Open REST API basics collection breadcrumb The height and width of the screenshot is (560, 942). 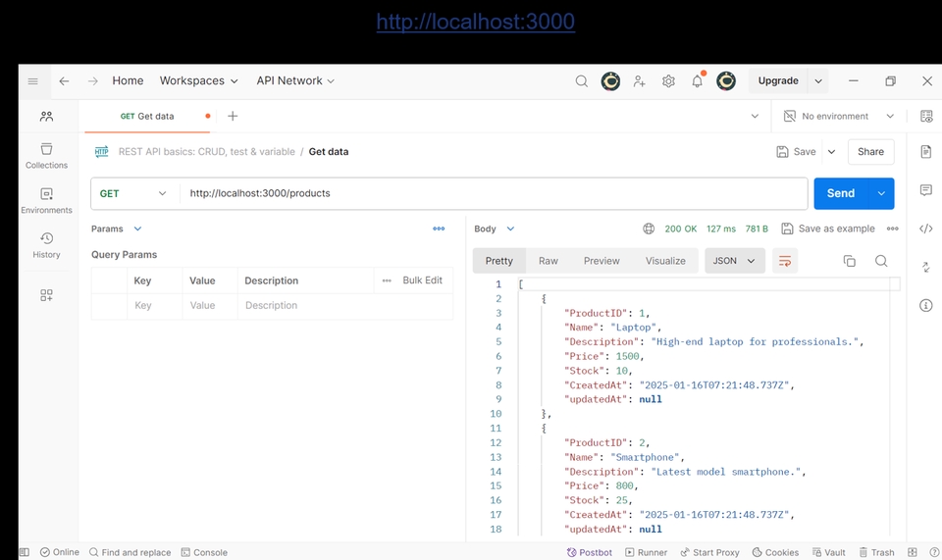(x=207, y=152)
